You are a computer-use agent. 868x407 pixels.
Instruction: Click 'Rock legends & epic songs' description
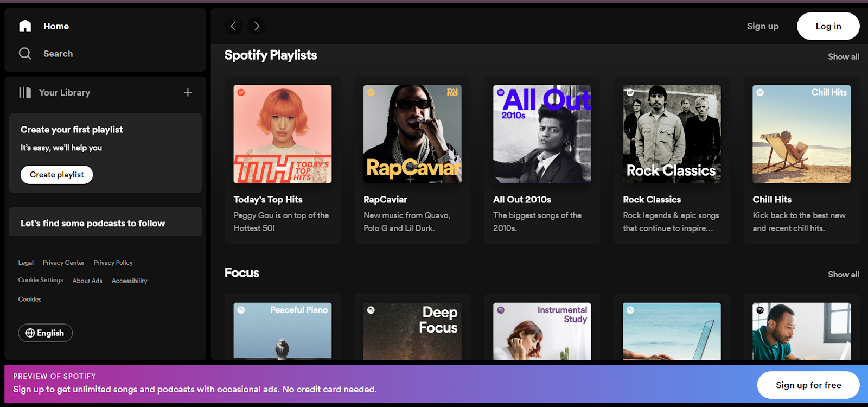tap(671, 222)
